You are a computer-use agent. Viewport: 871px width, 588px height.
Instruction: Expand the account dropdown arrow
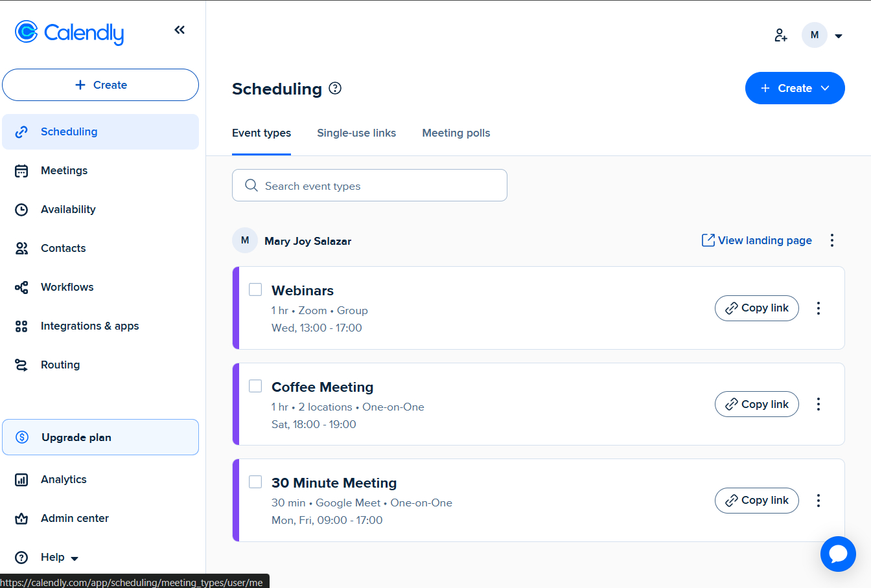coord(839,36)
